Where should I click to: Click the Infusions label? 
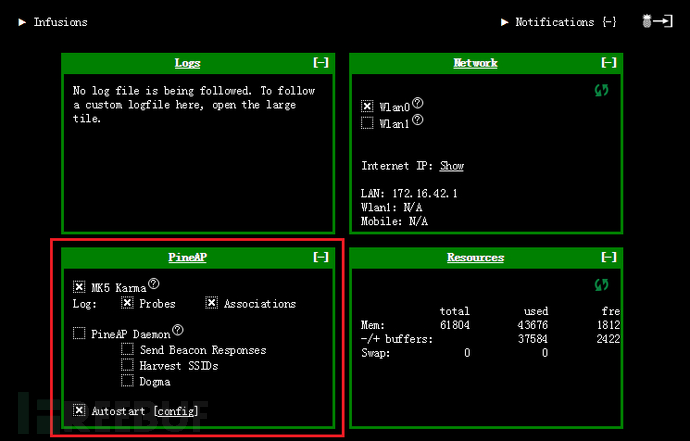pos(61,22)
